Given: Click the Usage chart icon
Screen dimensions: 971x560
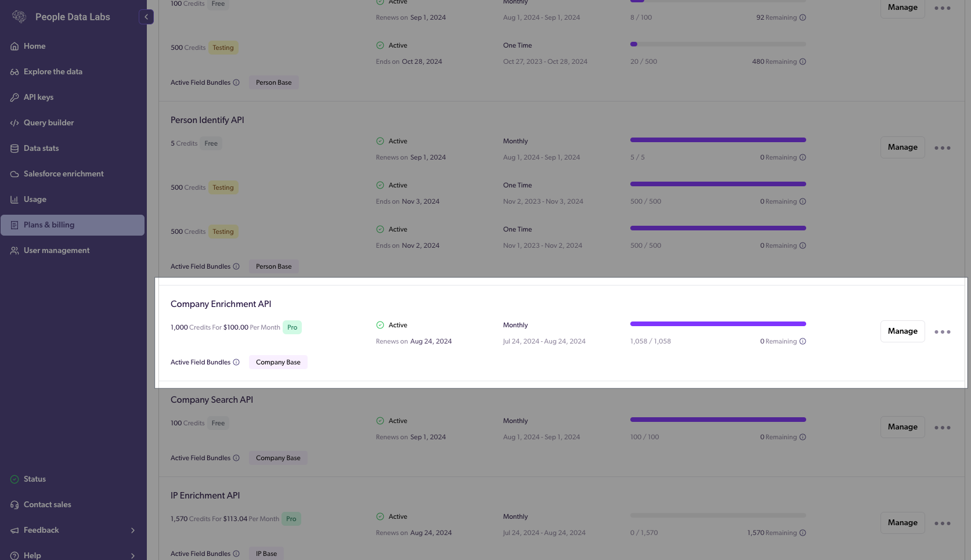Looking at the screenshot, I should tap(15, 200).
